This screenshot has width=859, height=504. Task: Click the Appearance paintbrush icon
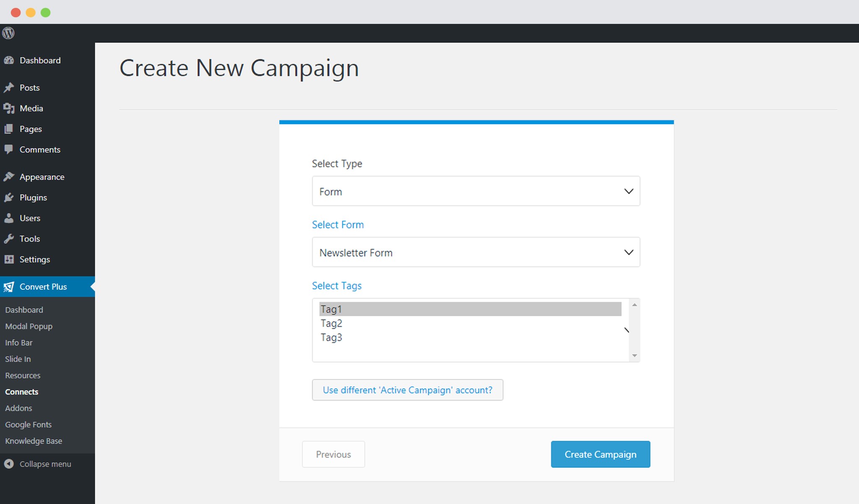[x=9, y=177]
